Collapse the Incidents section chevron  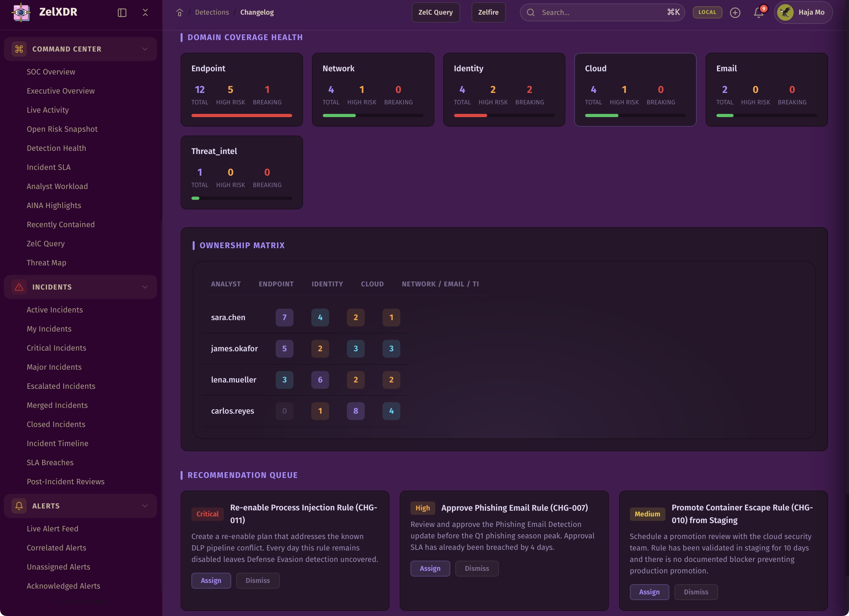click(145, 287)
